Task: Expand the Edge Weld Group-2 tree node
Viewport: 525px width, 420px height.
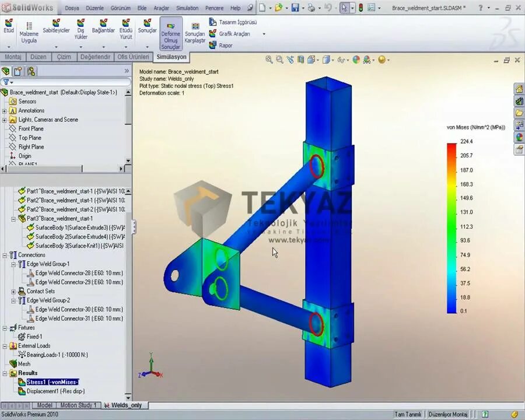Action: [13, 300]
